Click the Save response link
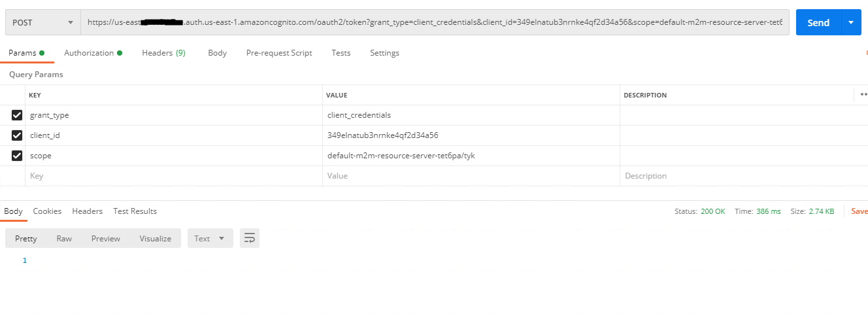868x314 pixels. (x=859, y=211)
